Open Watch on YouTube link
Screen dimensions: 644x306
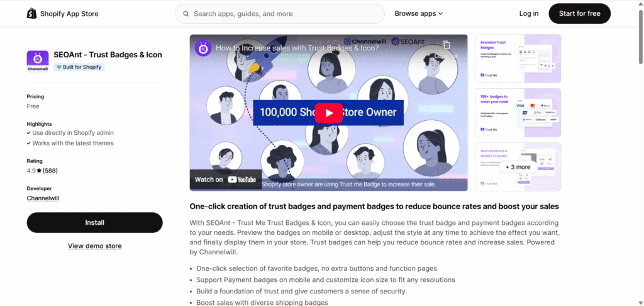[x=226, y=179]
